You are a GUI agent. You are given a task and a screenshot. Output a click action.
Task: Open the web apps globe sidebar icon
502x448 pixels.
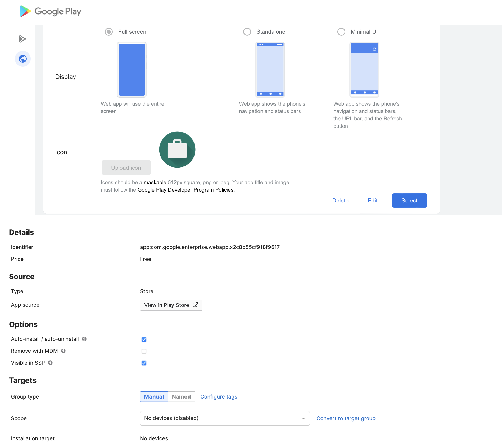(23, 59)
